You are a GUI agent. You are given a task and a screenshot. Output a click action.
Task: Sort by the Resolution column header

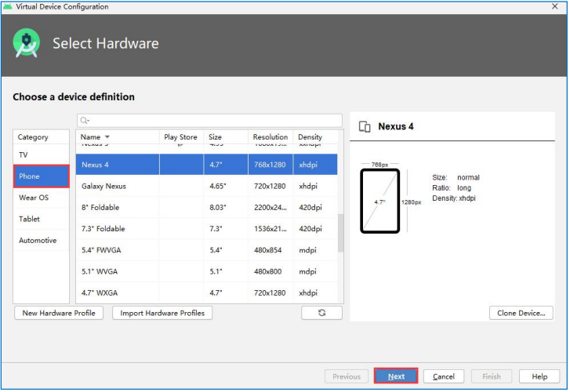coord(271,137)
